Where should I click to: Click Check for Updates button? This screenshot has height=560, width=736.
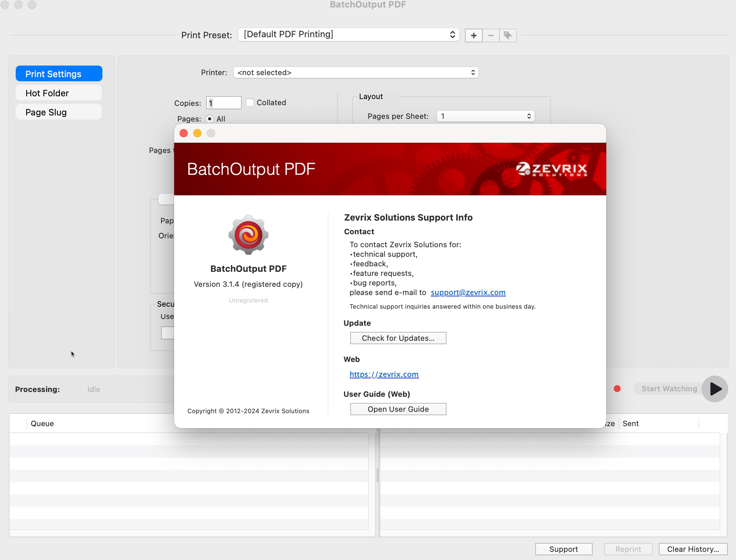tap(398, 338)
